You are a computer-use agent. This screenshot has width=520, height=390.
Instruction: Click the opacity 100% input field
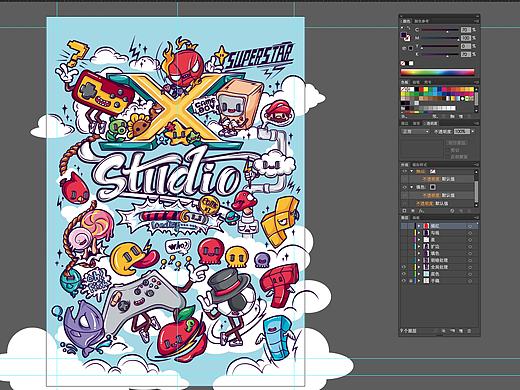pyautogui.click(x=462, y=131)
